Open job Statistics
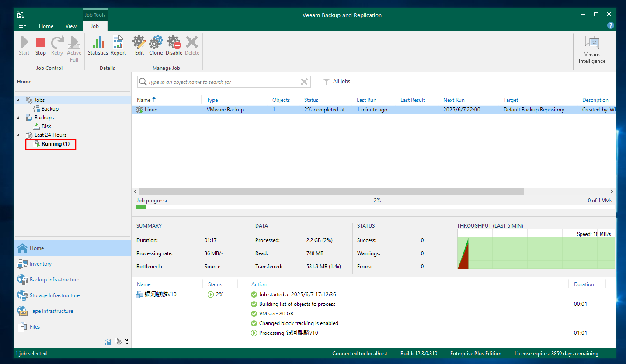The image size is (626, 364). tap(97, 46)
